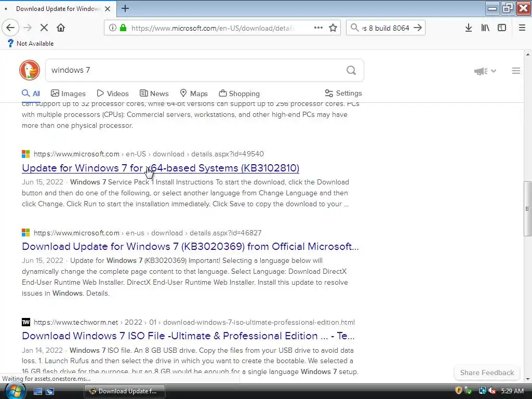Open the megaphone announcements dropdown
Image resolution: width=532 pixels, height=399 pixels.
485,71
